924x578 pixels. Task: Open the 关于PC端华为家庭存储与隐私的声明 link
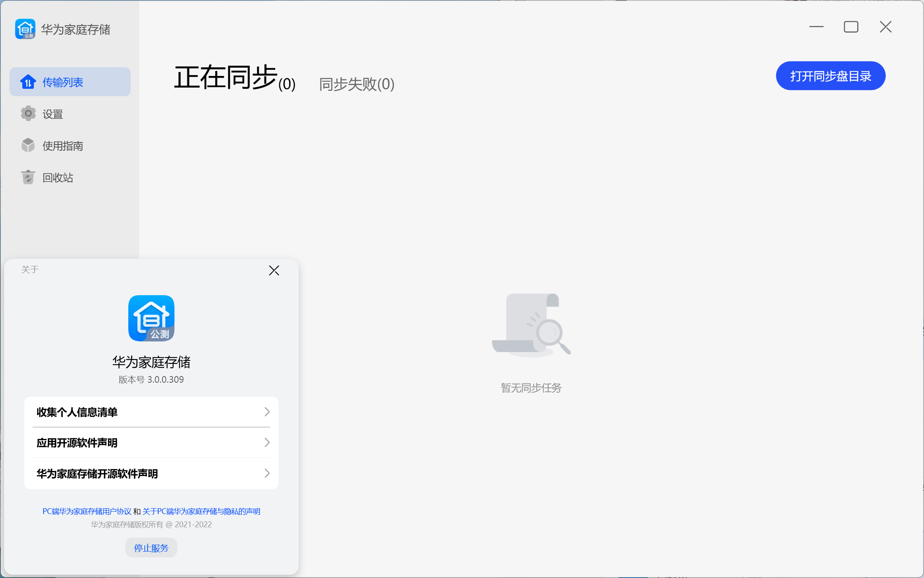click(201, 512)
